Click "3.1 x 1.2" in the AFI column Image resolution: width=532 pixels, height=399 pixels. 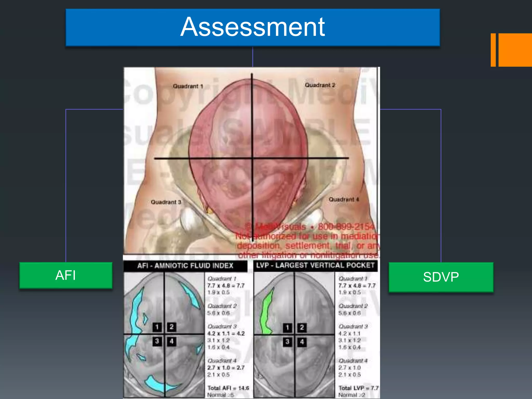pos(218,340)
